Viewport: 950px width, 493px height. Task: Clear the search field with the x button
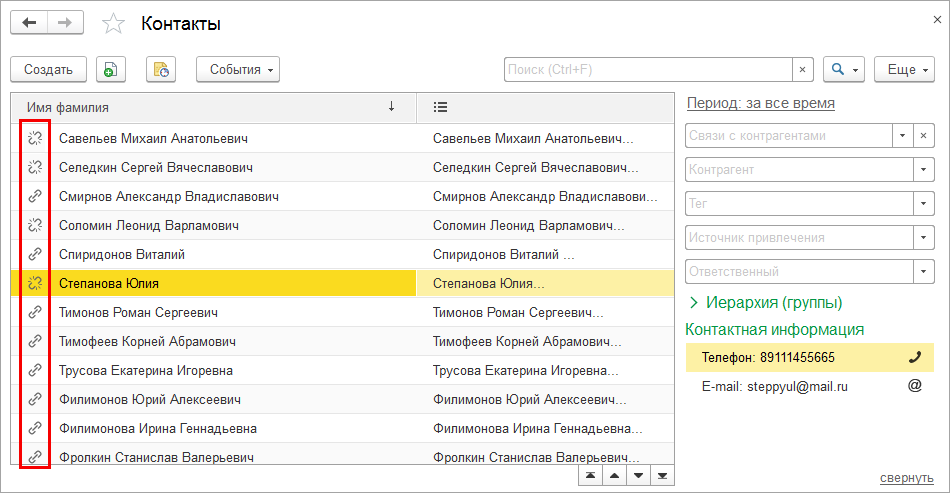coord(803,69)
